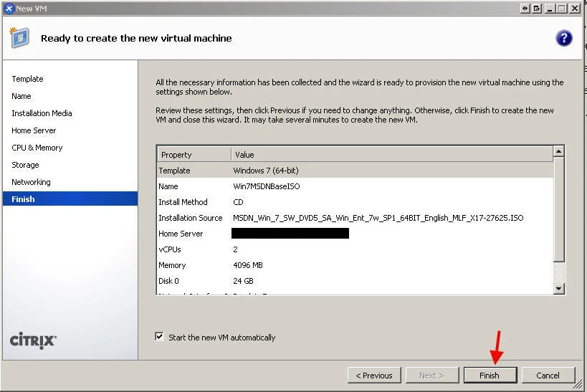The width and height of the screenshot is (587, 392).
Task: Click the Cancel button
Action: 548,375
